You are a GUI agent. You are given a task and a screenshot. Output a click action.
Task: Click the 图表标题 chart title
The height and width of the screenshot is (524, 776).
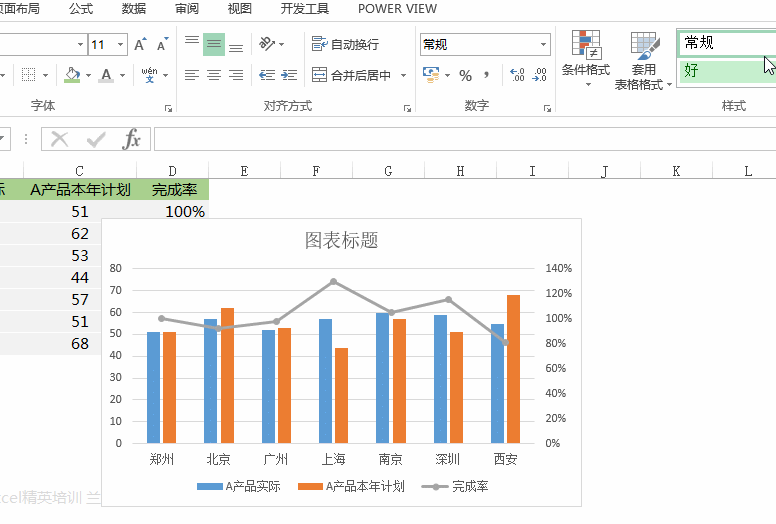coord(341,241)
